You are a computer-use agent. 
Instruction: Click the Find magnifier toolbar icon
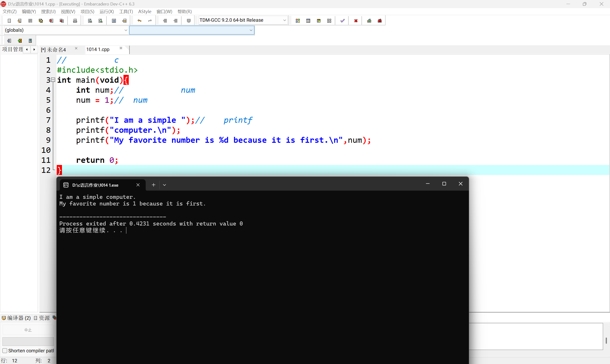90,21
